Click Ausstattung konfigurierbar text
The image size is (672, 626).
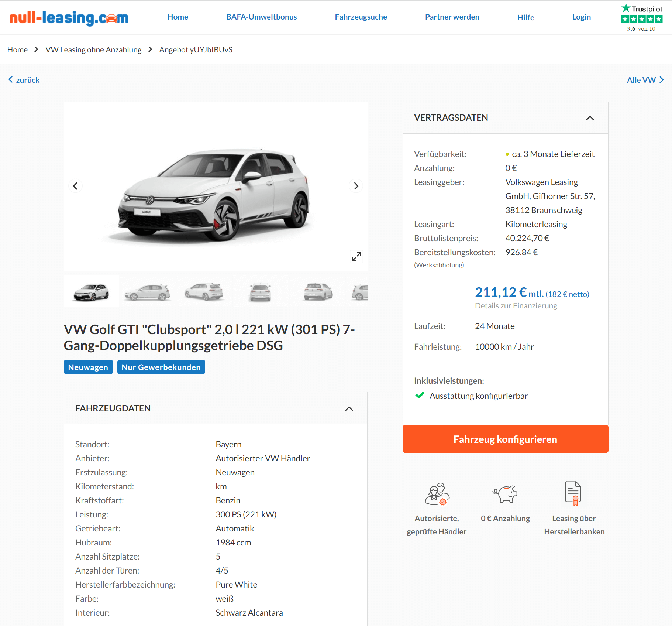479,396
